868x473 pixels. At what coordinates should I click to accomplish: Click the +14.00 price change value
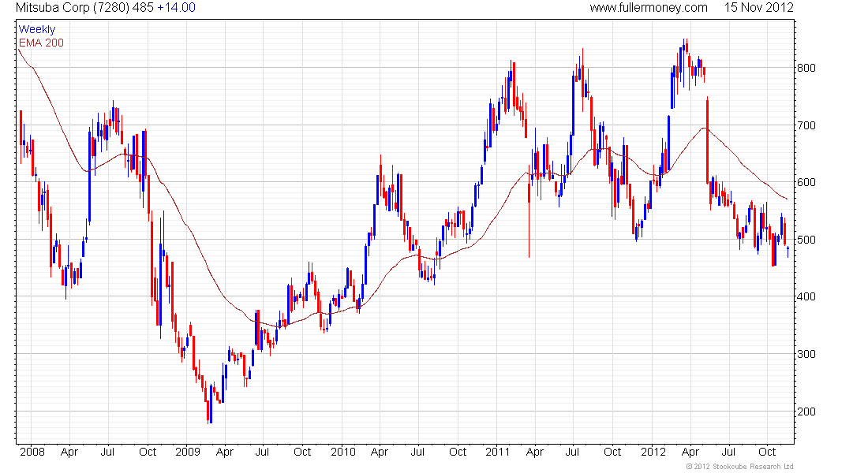pos(176,8)
